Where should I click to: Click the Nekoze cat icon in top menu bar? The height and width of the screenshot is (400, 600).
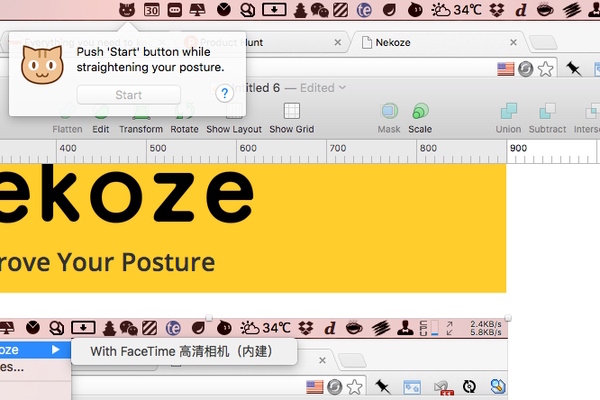coord(127,10)
